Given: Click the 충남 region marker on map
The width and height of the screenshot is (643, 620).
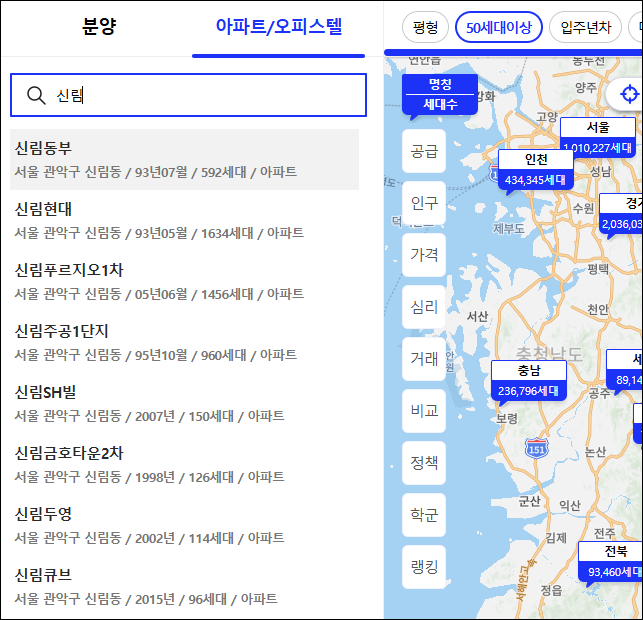Looking at the screenshot, I should 528,381.
